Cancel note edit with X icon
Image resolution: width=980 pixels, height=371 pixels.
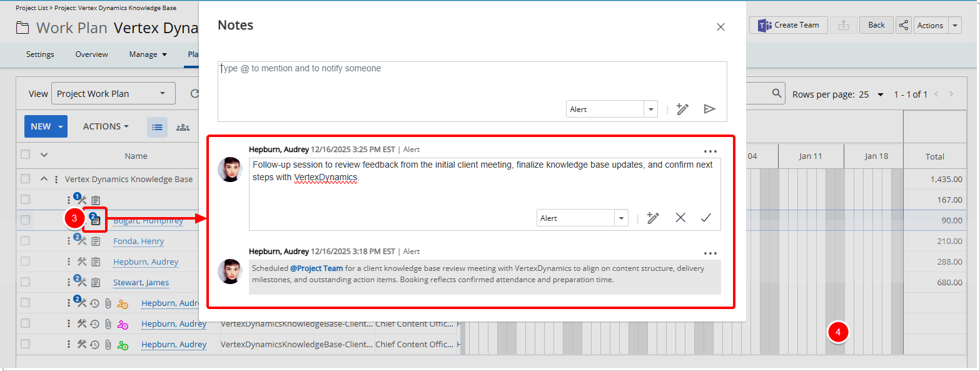pos(680,218)
